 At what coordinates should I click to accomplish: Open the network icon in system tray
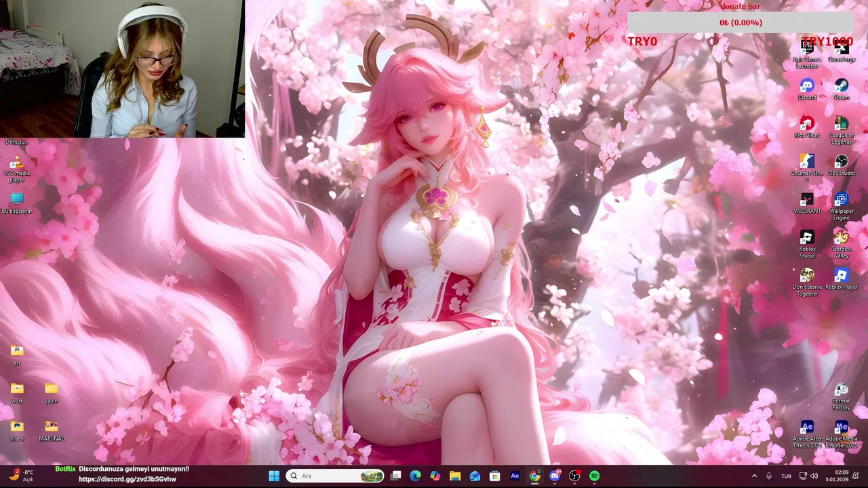803,476
